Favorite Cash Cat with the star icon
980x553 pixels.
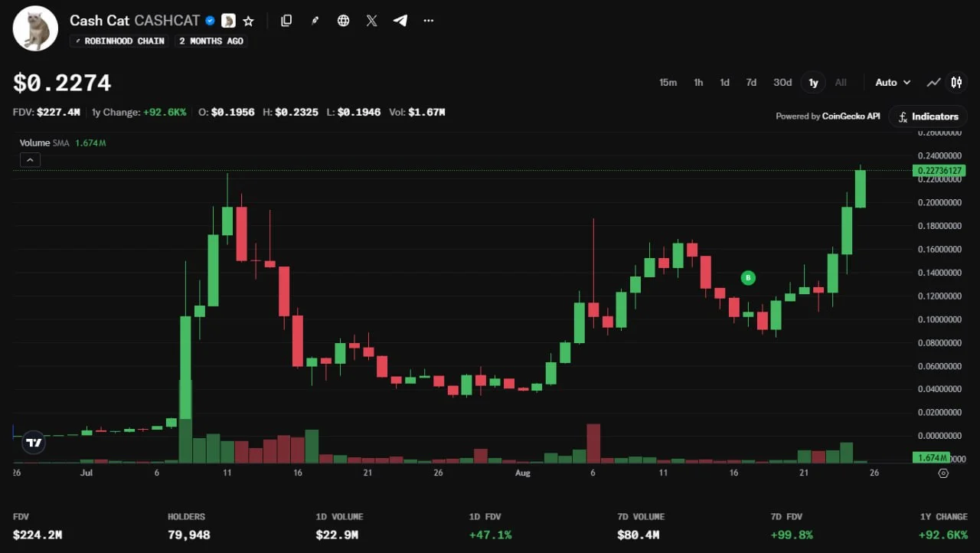248,21
